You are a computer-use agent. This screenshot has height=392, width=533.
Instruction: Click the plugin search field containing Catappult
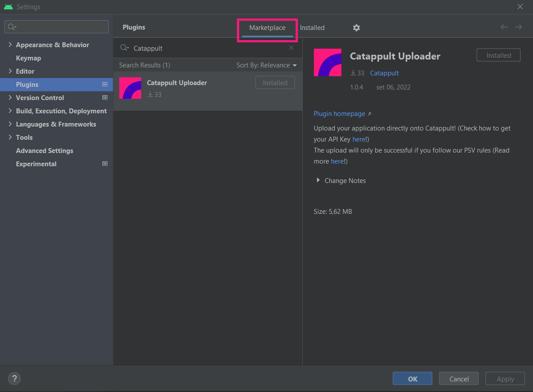tap(208, 48)
